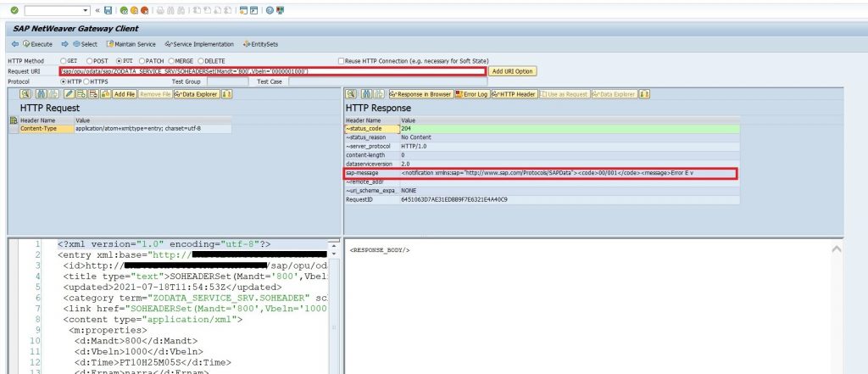Open Maintain Service from the toolbar
The width and height of the screenshot is (868, 374).
(x=131, y=44)
